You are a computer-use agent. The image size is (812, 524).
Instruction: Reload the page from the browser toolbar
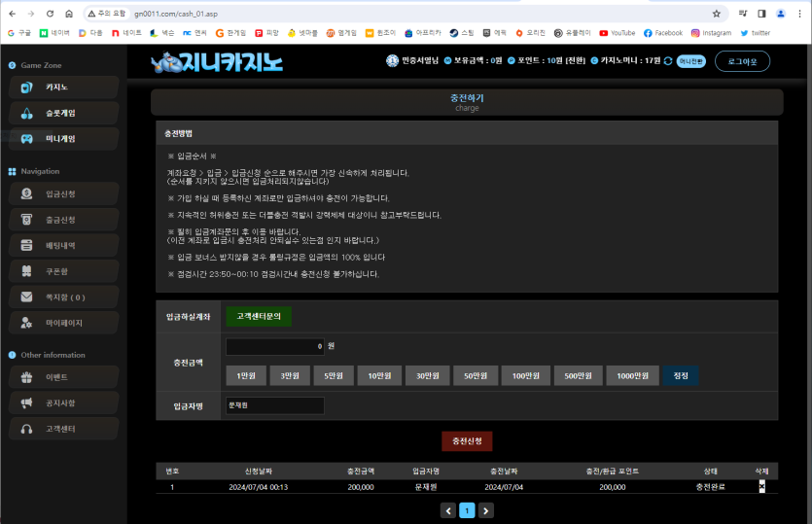tap(49, 14)
